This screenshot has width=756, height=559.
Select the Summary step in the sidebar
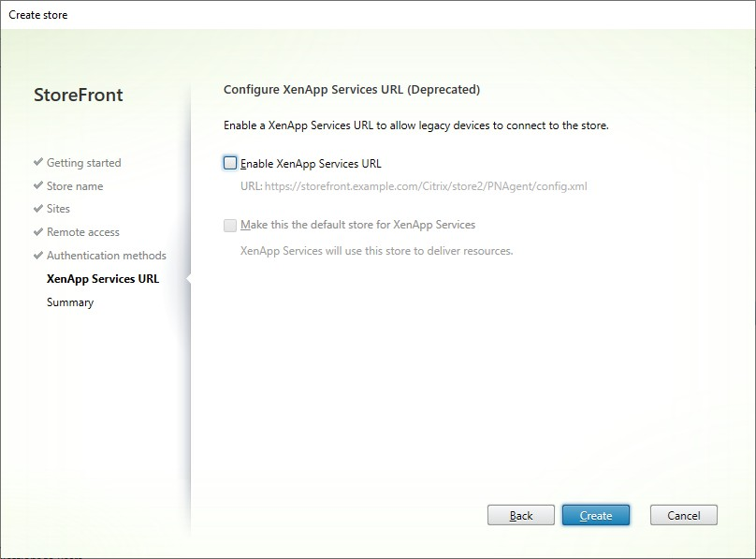point(69,302)
